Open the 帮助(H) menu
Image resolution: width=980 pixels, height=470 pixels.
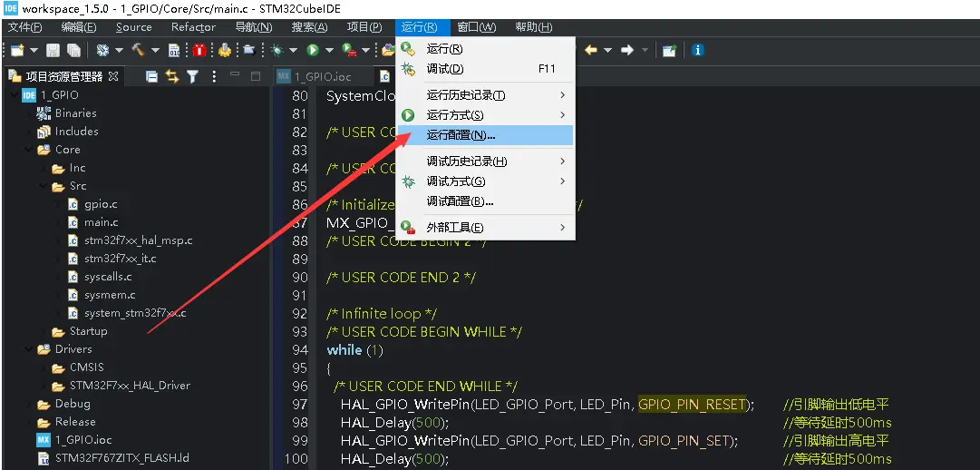tap(534, 27)
